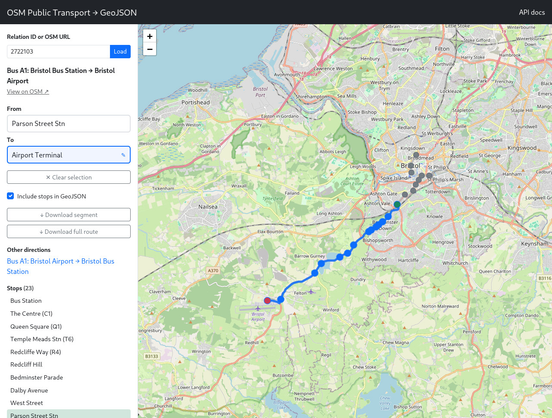The height and width of the screenshot is (418, 552).
Task: Click the OSM Public Transport → GeoJSON title
Action: pos(72,13)
